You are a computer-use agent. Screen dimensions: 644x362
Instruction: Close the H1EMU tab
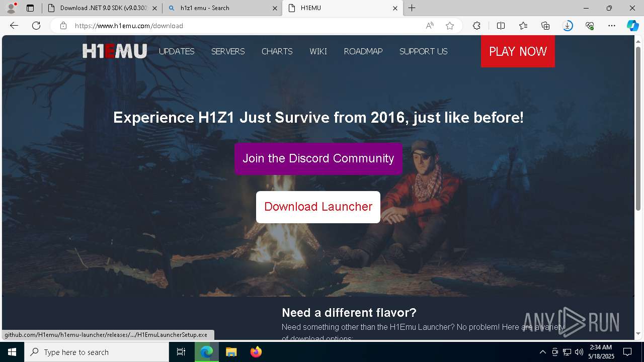[395, 8]
